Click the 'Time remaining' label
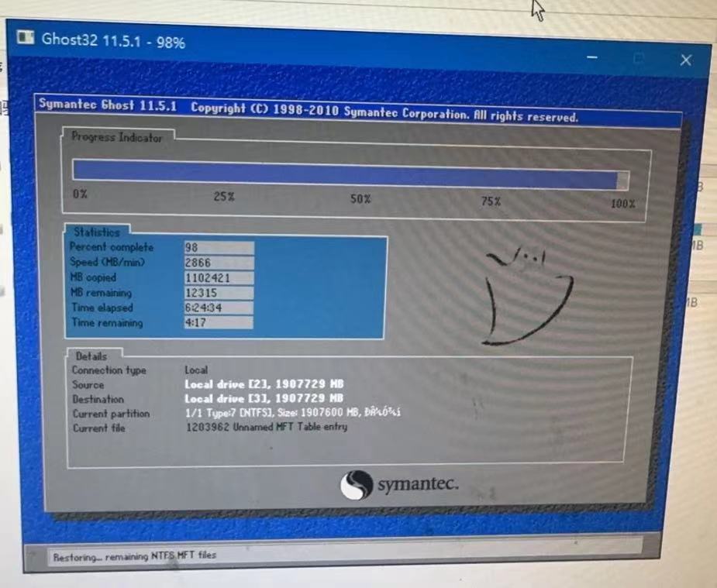 (108, 322)
